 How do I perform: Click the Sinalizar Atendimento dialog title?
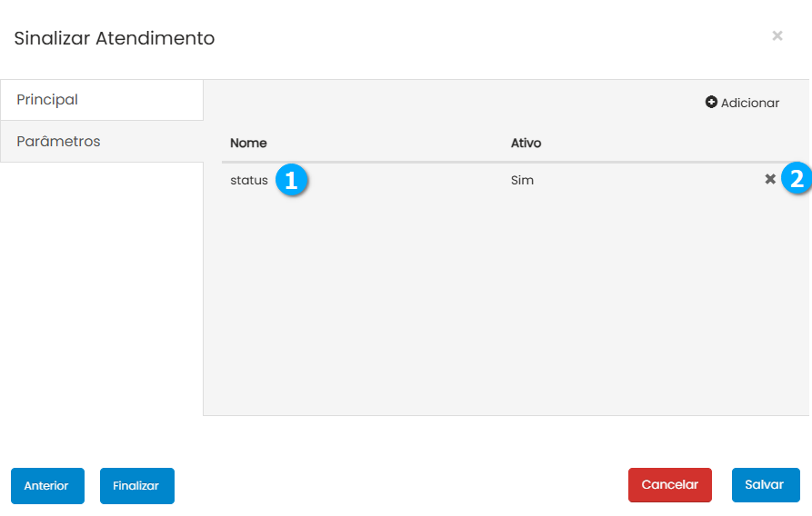pyautogui.click(x=115, y=38)
